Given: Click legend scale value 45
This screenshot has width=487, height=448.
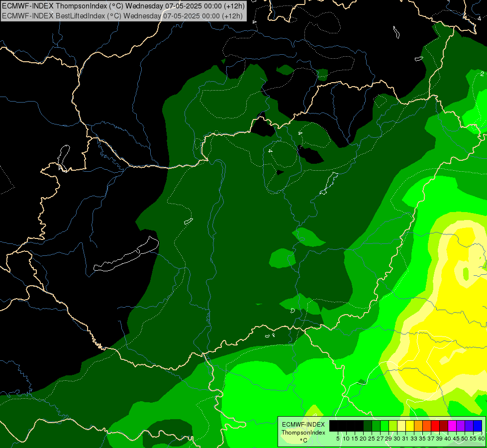Looking at the screenshot, I should [457, 439].
